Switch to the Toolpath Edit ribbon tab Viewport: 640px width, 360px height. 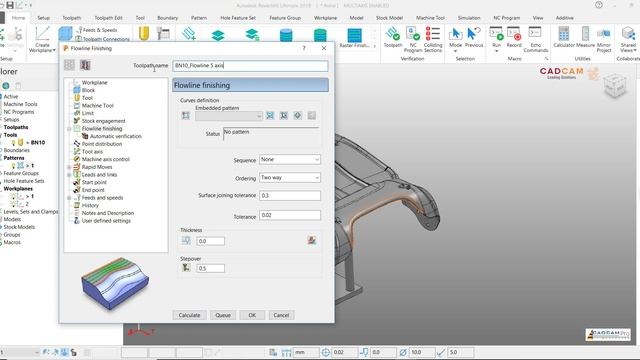click(x=108, y=18)
